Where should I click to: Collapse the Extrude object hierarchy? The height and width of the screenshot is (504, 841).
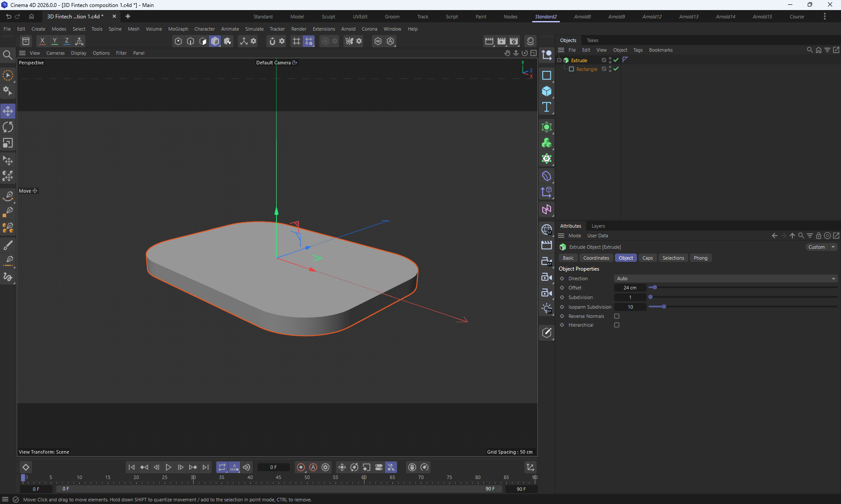(559, 60)
